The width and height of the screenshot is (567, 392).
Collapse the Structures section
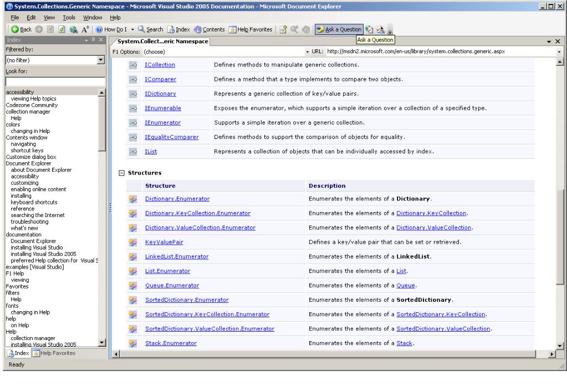121,173
